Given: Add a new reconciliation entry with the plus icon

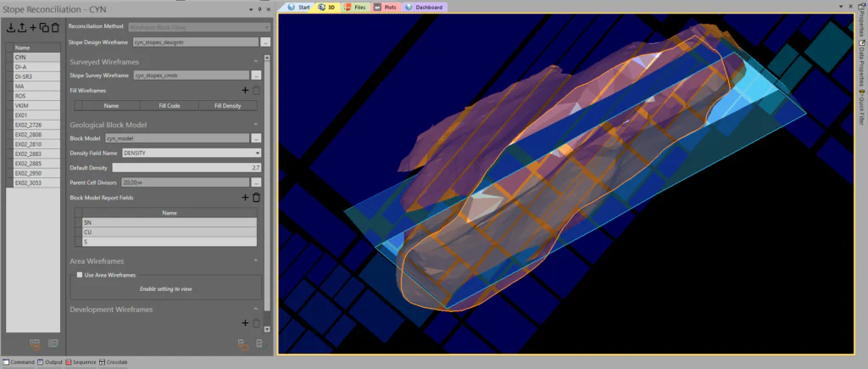Looking at the screenshot, I should click(33, 27).
